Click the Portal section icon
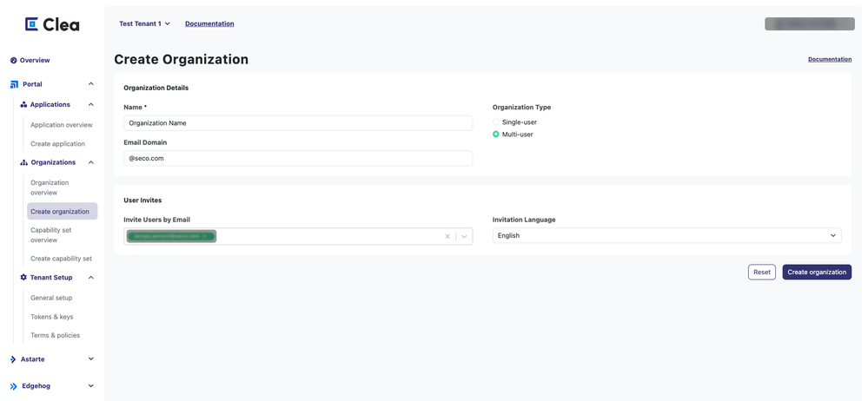Image resolution: width=868 pixels, height=401 pixels. click(x=14, y=84)
